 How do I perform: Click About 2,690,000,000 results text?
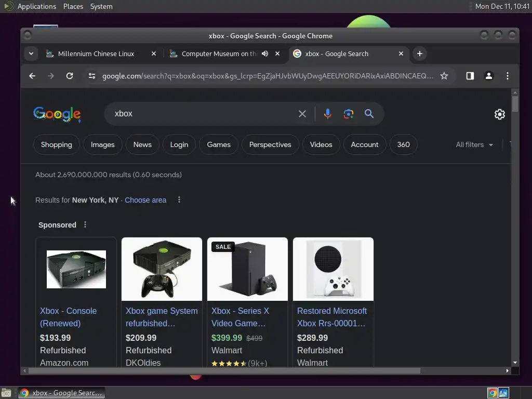109,175
